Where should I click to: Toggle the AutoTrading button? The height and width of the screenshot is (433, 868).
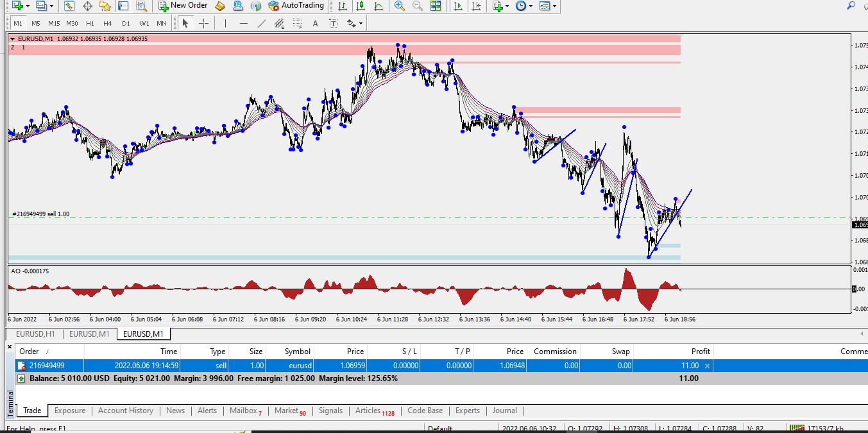tap(296, 6)
